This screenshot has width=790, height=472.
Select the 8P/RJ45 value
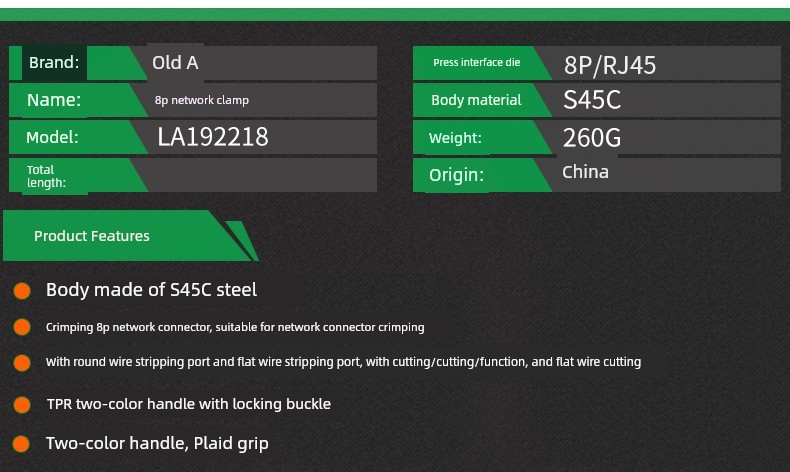(610, 65)
